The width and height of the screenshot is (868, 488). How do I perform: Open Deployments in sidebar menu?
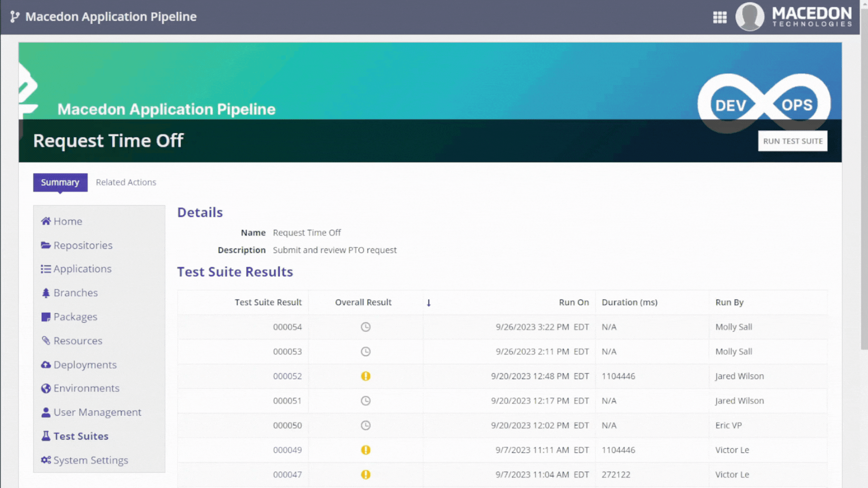85,365
